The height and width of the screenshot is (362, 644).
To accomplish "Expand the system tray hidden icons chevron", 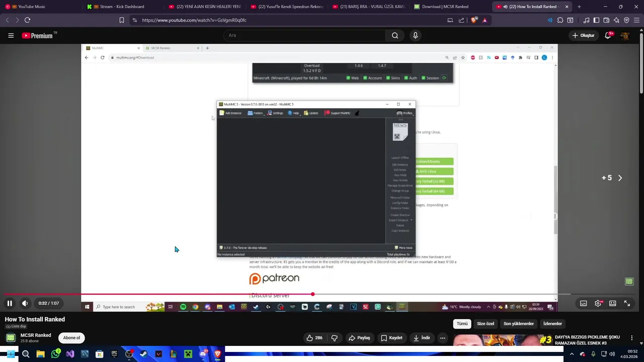I will click(572, 354).
